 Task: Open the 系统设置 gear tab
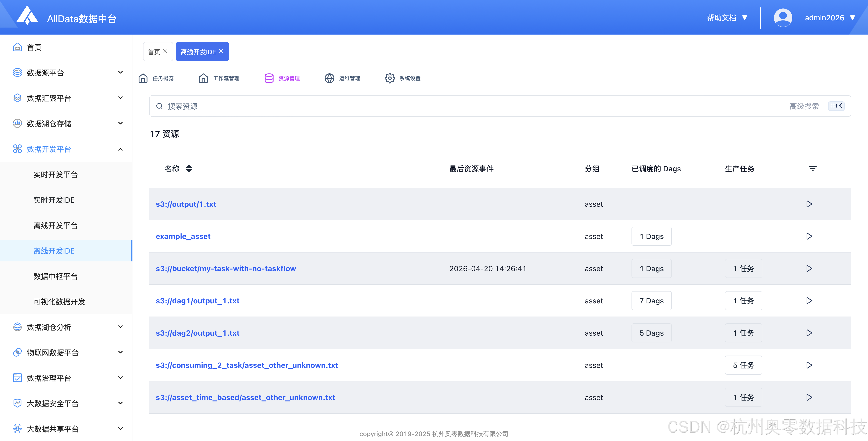[403, 78]
